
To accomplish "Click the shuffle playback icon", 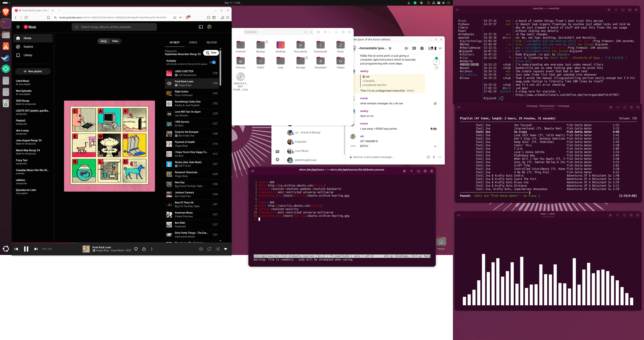I will pyautogui.click(x=217, y=249).
